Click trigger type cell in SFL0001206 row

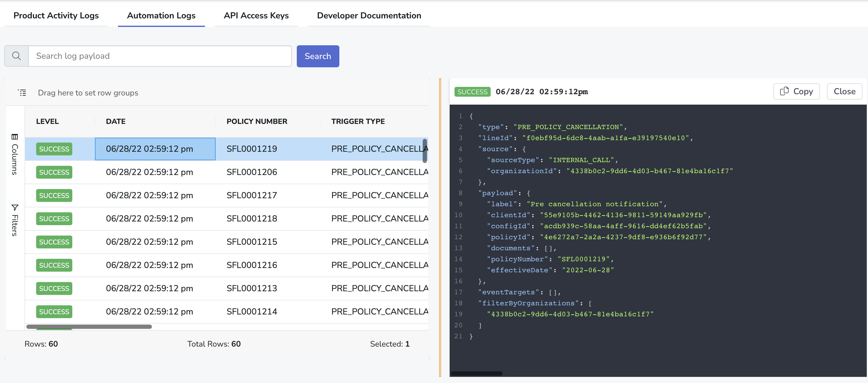click(x=374, y=172)
